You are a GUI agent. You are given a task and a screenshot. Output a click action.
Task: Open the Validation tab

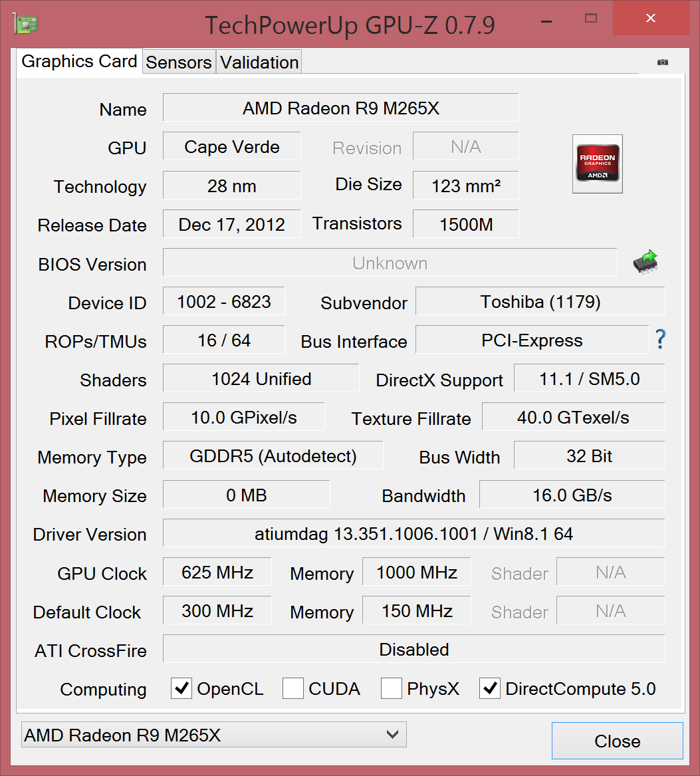pyautogui.click(x=259, y=63)
